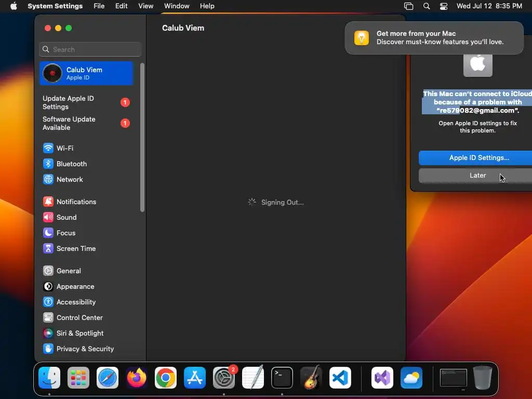This screenshot has width=532, height=399.
Task: Launch Firefox from the Dock
Action: pos(137,378)
